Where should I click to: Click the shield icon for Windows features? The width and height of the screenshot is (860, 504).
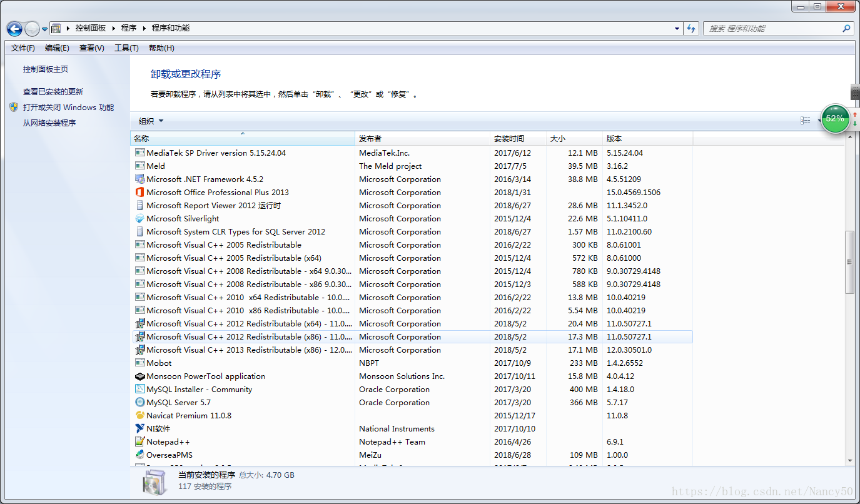coord(14,107)
